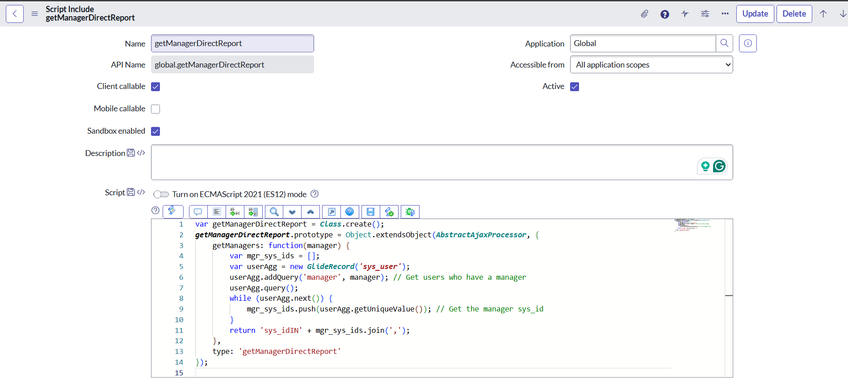Click into the Name input field

tap(233, 43)
